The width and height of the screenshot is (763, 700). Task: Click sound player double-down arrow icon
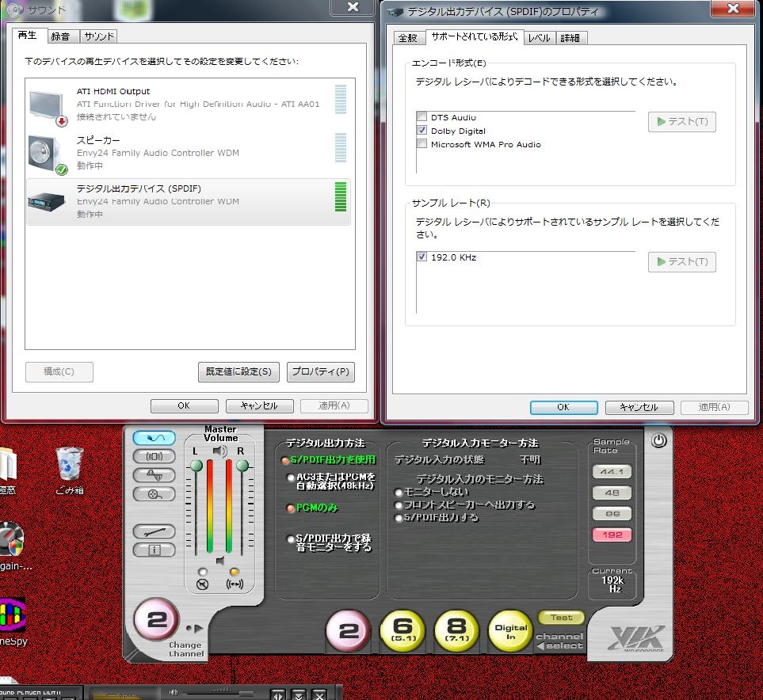298,694
